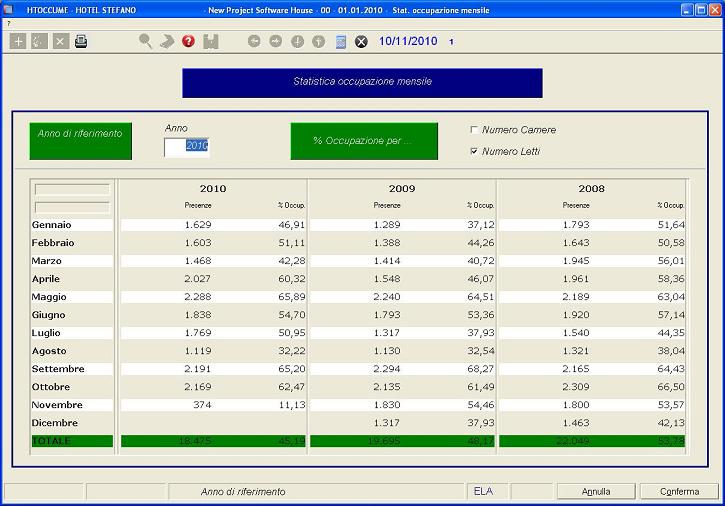Open help via the red question mark
725x506 pixels.
188,41
